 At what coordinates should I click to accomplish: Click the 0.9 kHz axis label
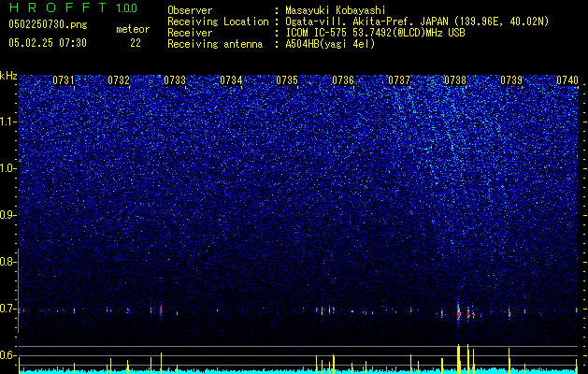pos(8,215)
